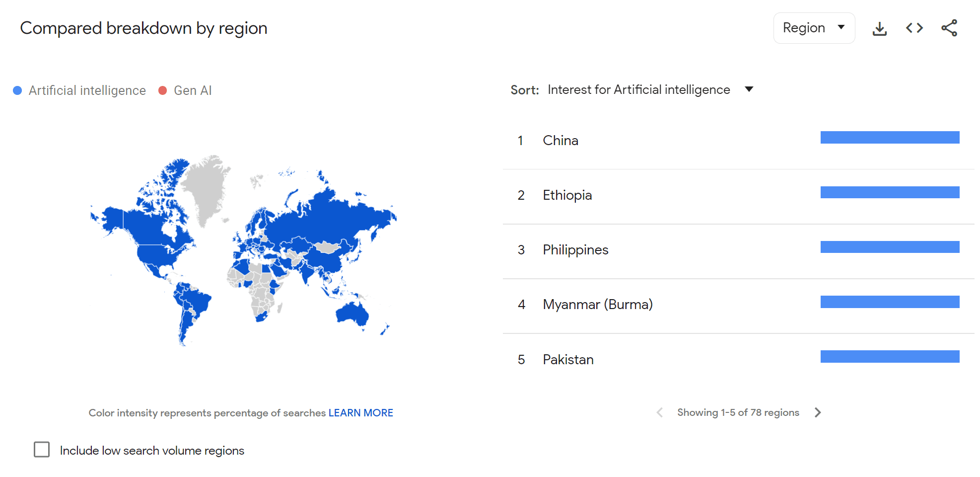Enable Include low search volume regions
This screenshot has height=477, width=980.
point(42,449)
